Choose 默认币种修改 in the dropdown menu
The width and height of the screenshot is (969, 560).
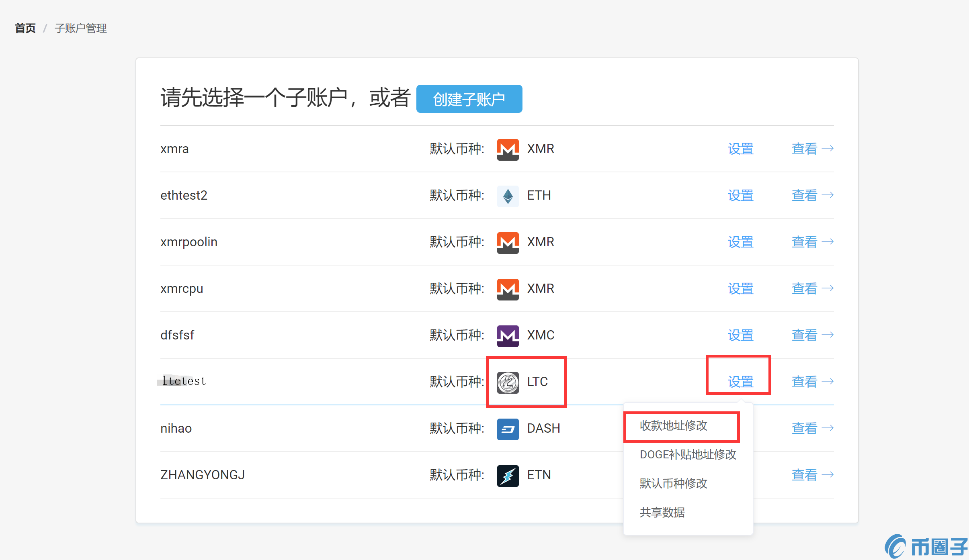(674, 484)
